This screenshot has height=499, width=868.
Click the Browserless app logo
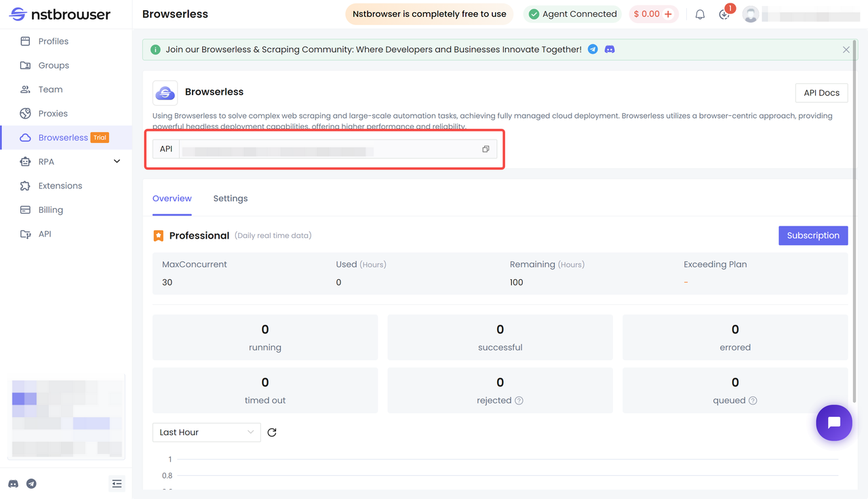(x=165, y=93)
